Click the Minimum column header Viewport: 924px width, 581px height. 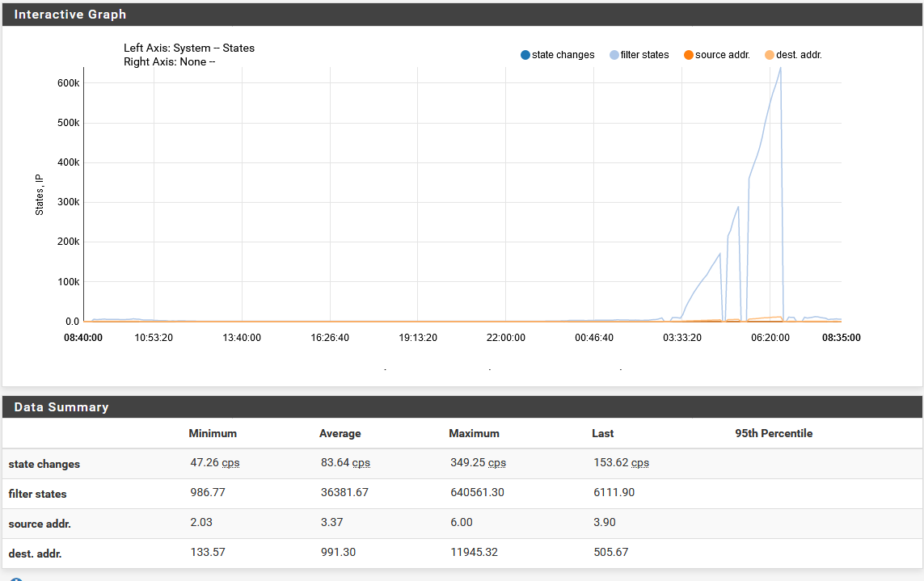[213, 433]
